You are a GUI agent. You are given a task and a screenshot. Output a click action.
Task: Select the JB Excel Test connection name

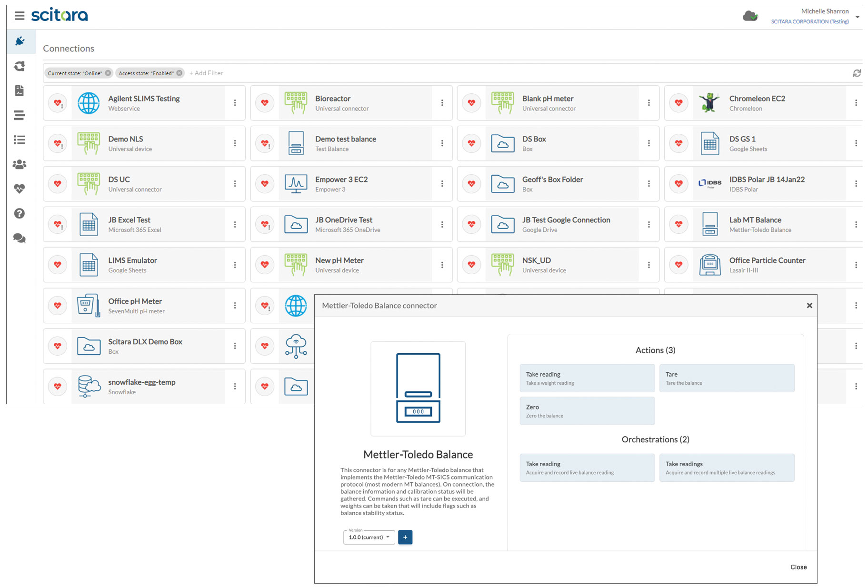click(129, 220)
